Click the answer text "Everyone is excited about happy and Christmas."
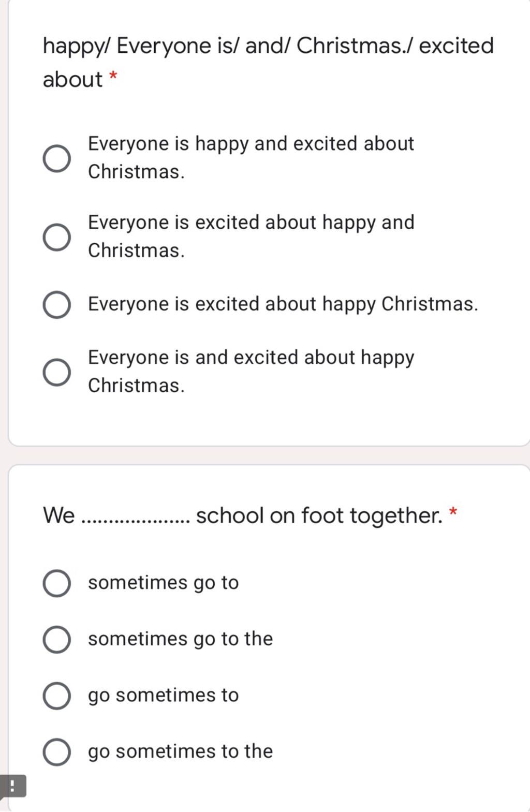Image resolution: width=530 pixels, height=812 pixels. [x=251, y=236]
